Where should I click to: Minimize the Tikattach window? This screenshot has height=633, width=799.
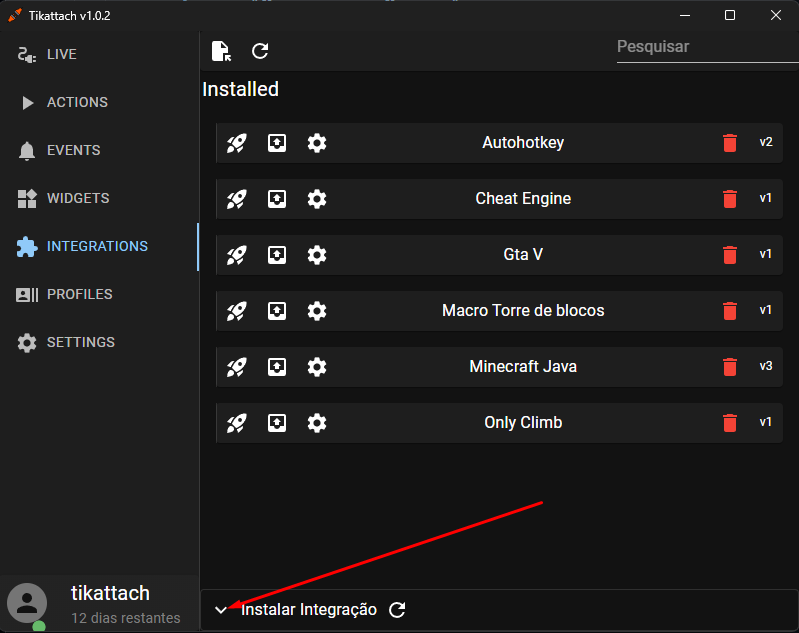click(x=685, y=15)
